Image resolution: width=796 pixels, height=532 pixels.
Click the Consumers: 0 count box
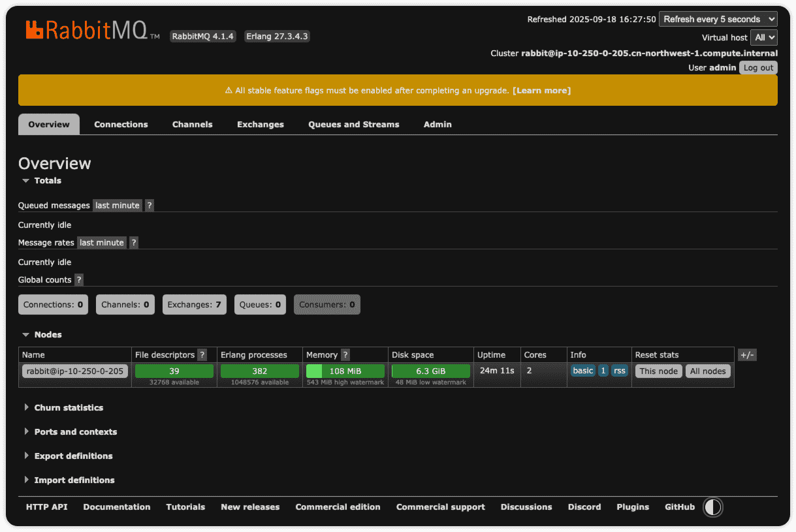[x=327, y=305]
